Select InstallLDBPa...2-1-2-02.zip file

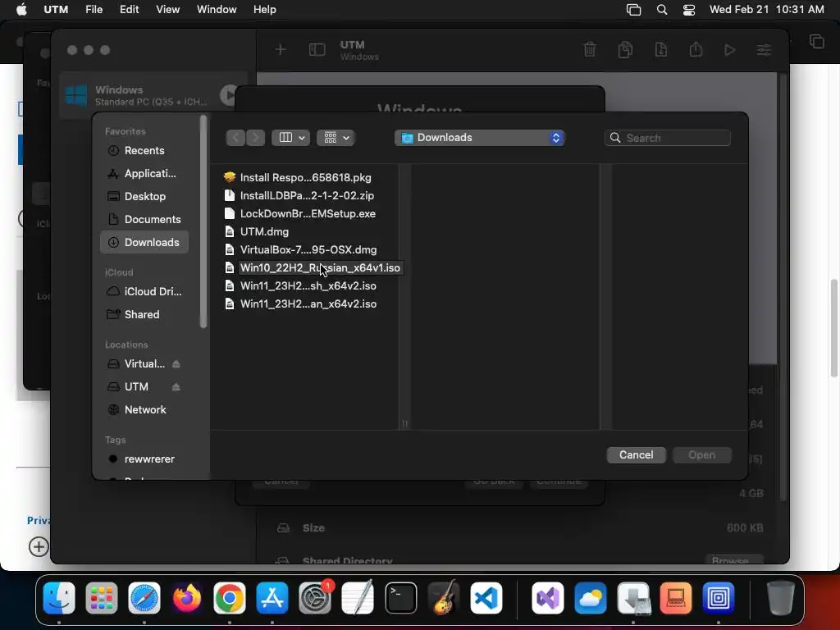pos(307,196)
